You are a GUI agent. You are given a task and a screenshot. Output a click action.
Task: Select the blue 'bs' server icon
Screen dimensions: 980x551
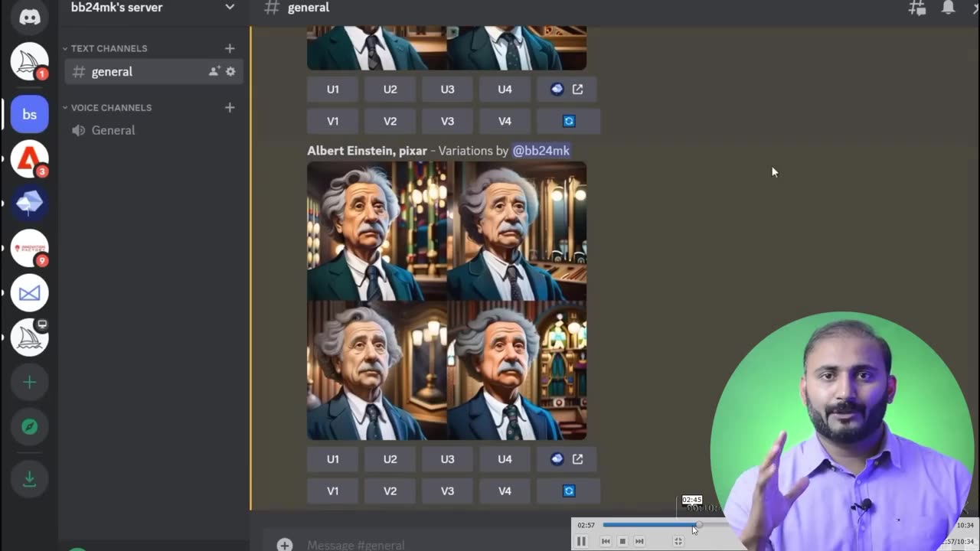pyautogui.click(x=29, y=114)
